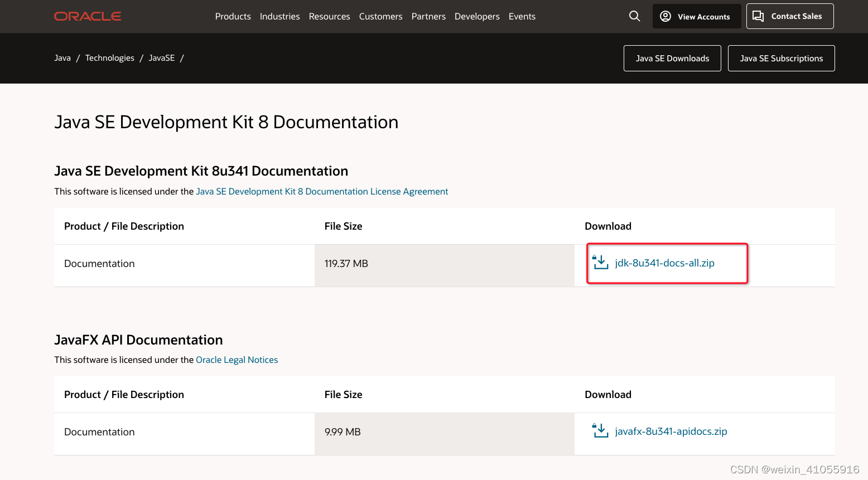
Task: Open the Products menu
Action: pos(233,17)
